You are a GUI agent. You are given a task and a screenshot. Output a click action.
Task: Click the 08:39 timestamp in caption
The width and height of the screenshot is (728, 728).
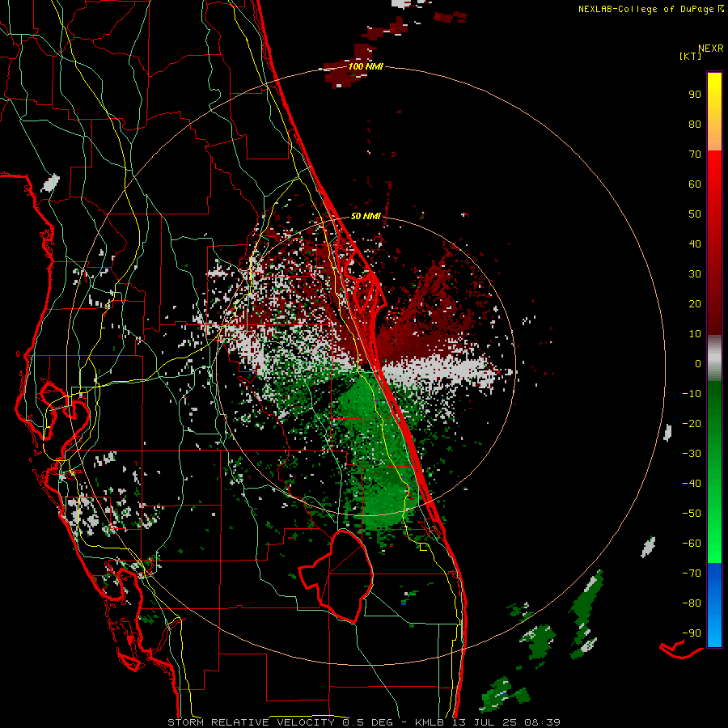point(542,722)
